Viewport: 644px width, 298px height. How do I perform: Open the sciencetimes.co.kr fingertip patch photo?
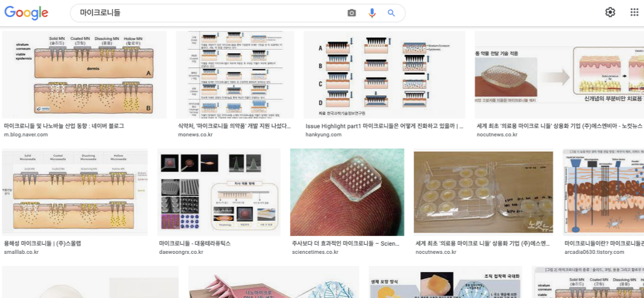pos(347,192)
